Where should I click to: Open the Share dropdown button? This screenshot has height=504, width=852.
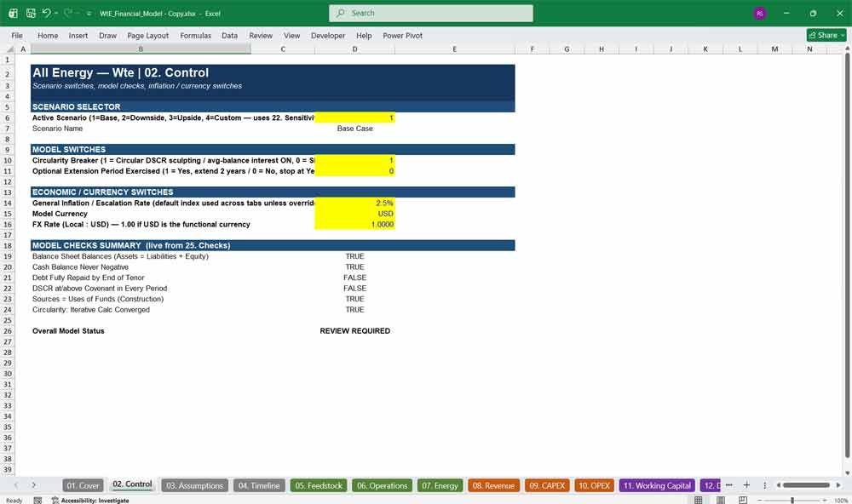coord(826,35)
